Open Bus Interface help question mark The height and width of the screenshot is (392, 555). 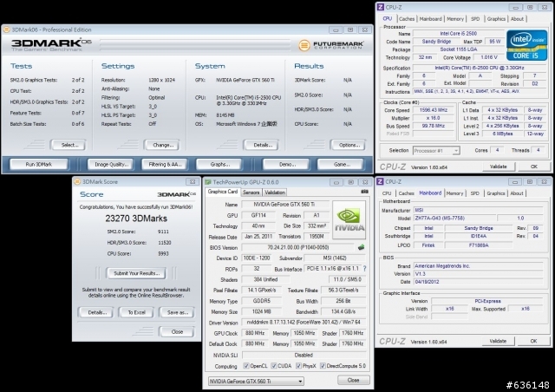pos(364,269)
